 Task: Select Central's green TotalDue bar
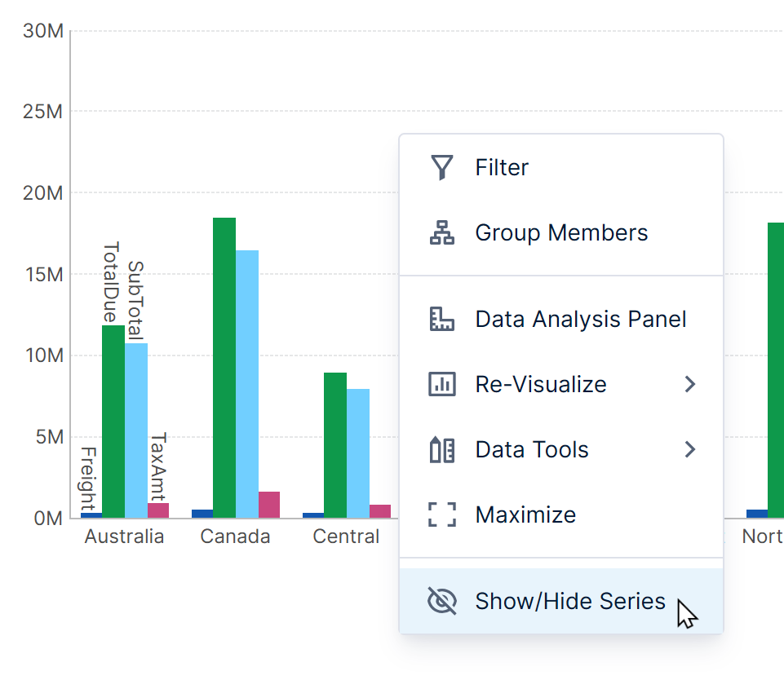coord(335,444)
